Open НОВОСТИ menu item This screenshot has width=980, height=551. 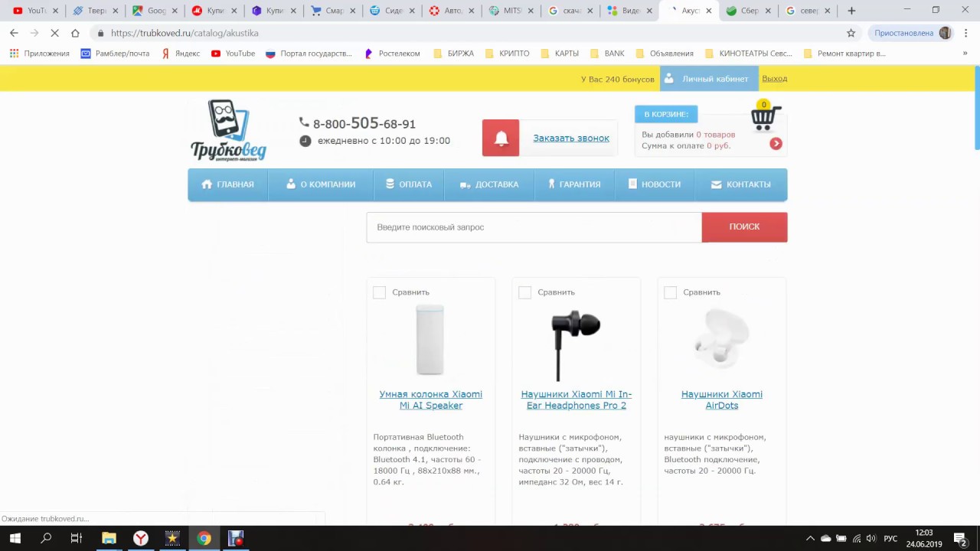click(654, 184)
